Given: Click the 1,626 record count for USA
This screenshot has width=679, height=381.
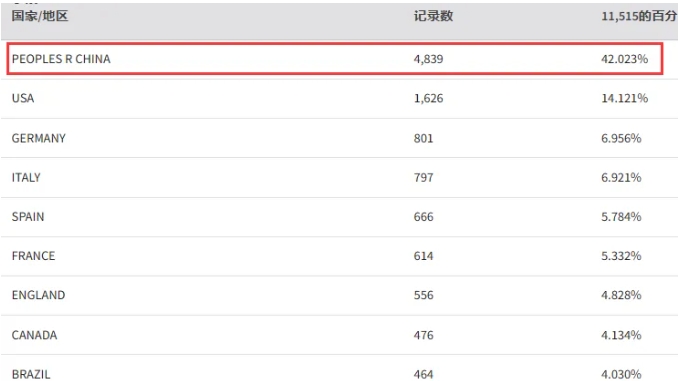Looking at the screenshot, I should click(428, 98).
